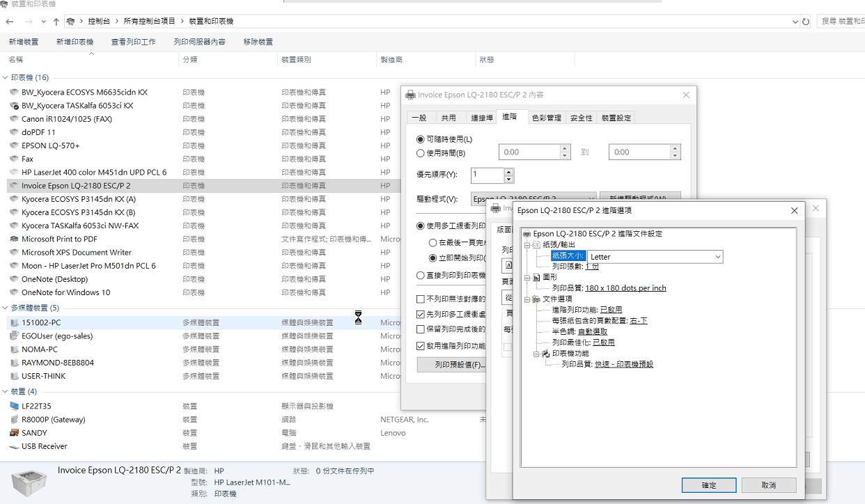865x504 pixels.
Task: Select the USER-THINK multimedia device icon
Action: point(14,376)
